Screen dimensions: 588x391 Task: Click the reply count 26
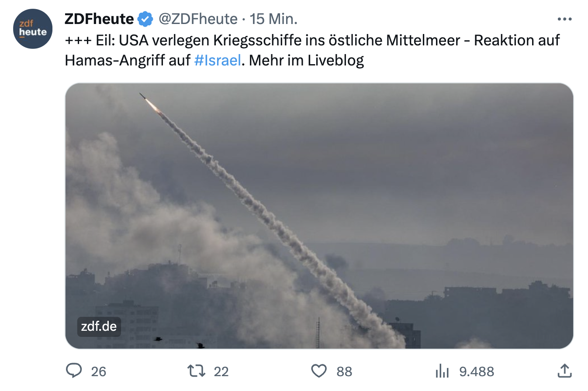(99, 371)
